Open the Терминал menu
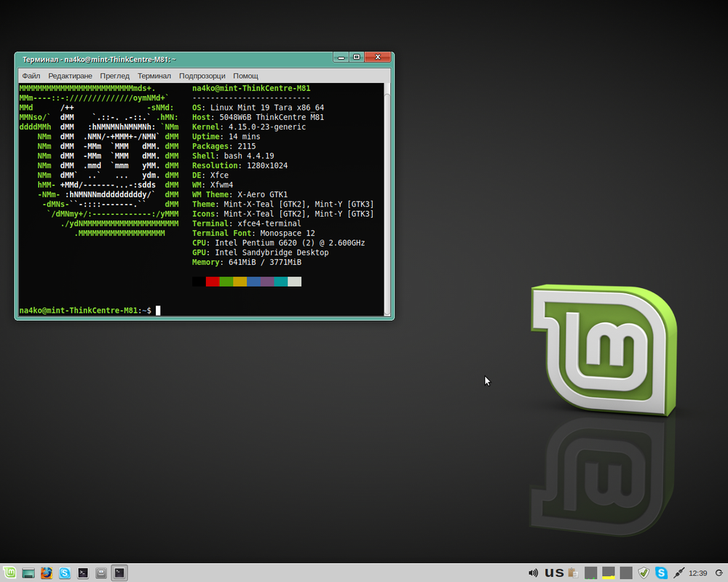The image size is (728, 582). [154, 76]
